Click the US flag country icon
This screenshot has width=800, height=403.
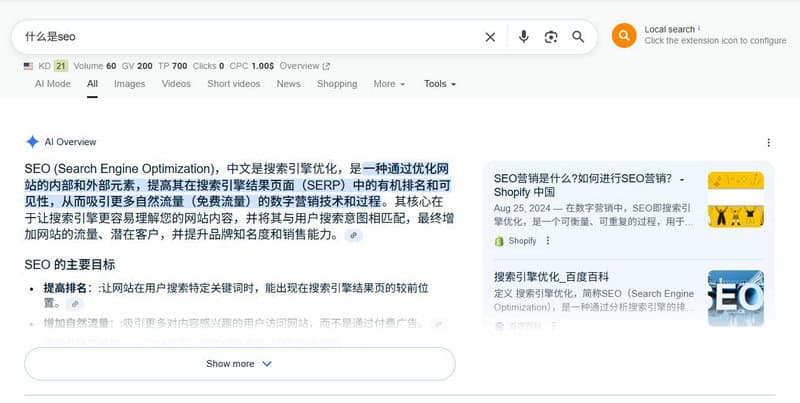click(29, 66)
